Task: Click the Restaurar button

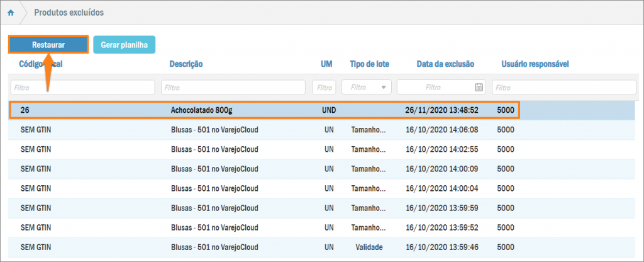Action: tap(48, 45)
